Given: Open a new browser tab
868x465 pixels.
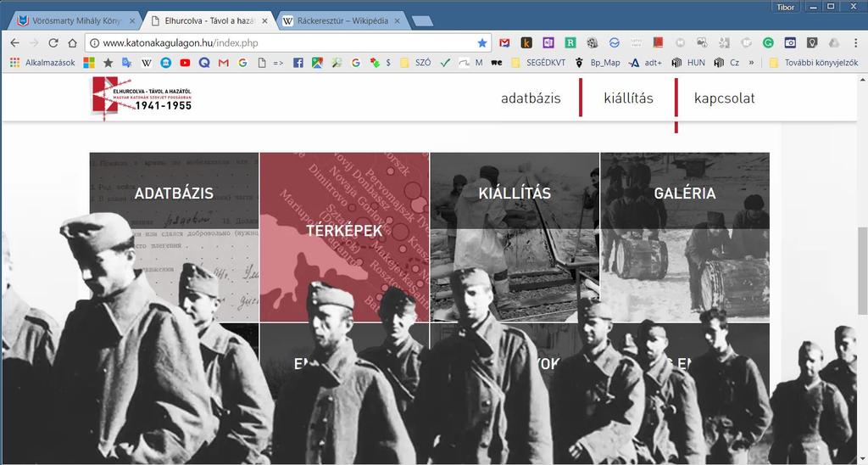Looking at the screenshot, I should click(423, 21).
